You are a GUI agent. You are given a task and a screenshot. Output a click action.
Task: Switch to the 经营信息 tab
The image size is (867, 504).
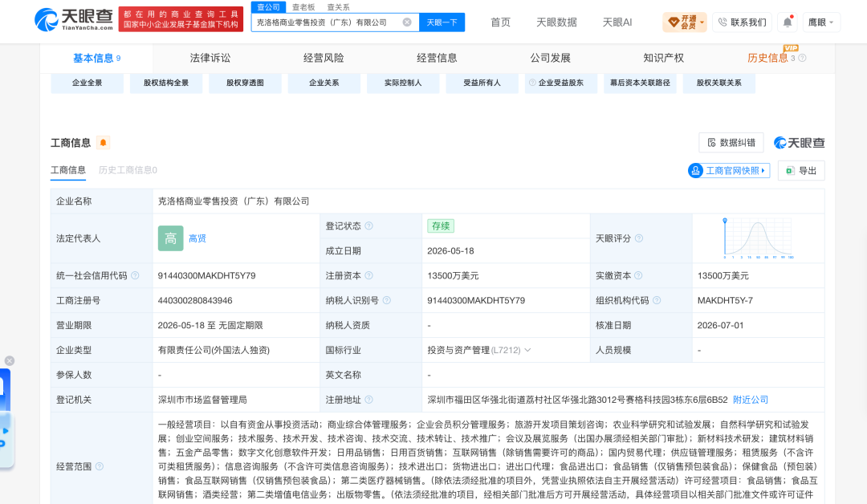click(x=437, y=58)
